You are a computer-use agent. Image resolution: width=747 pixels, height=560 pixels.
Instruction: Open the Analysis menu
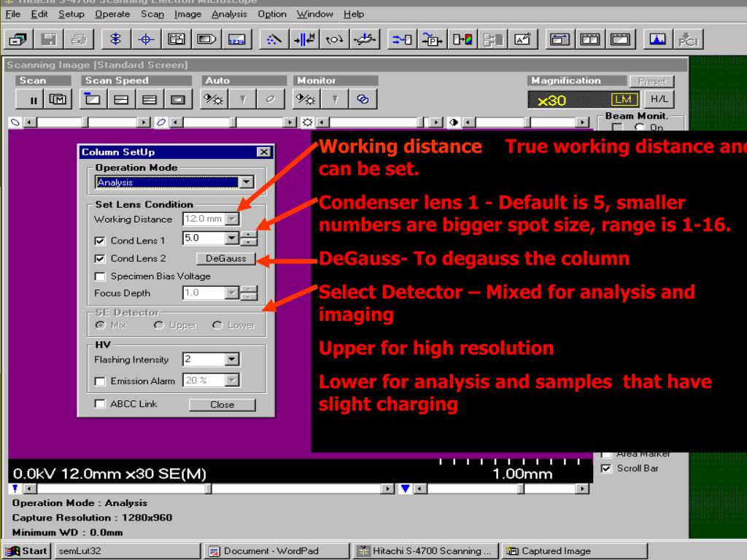pos(229,14)
